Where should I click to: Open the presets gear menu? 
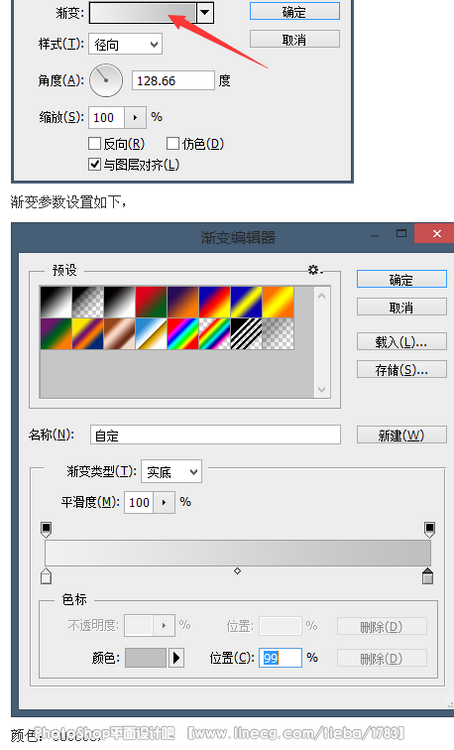(x=314, y=270)
